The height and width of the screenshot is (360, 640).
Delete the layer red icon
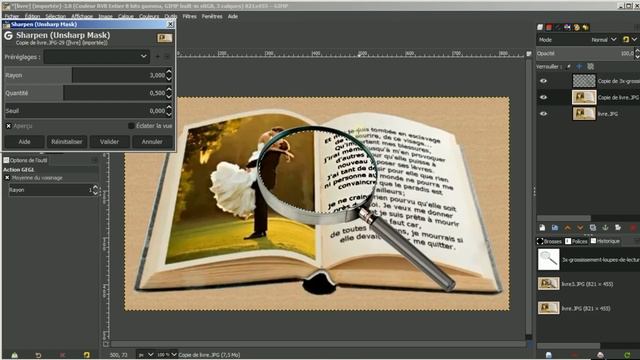click(633, 228)
